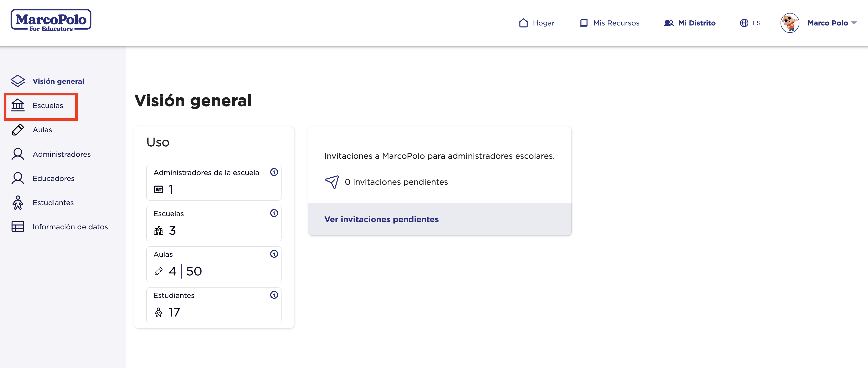
Task: Click the student icon beside 17
Action: tap(158, 312)
